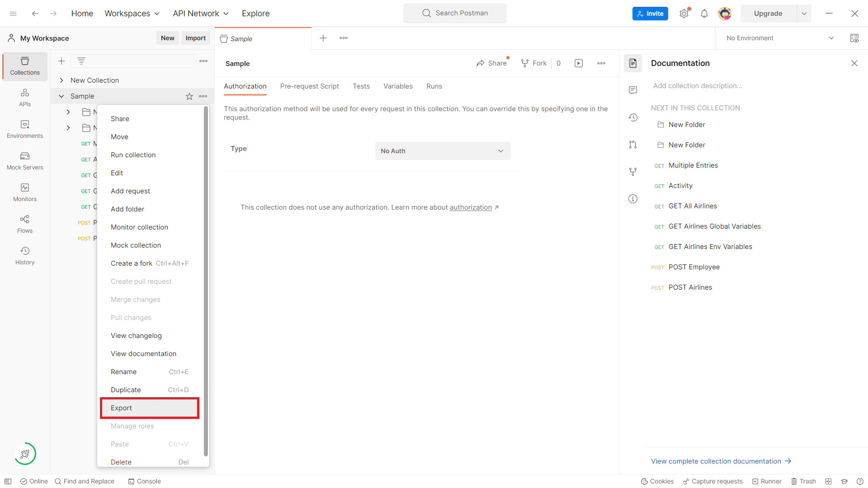This screenshot has width=868, height=488.
Task: Open the settings gear icon
Action: 684,14
